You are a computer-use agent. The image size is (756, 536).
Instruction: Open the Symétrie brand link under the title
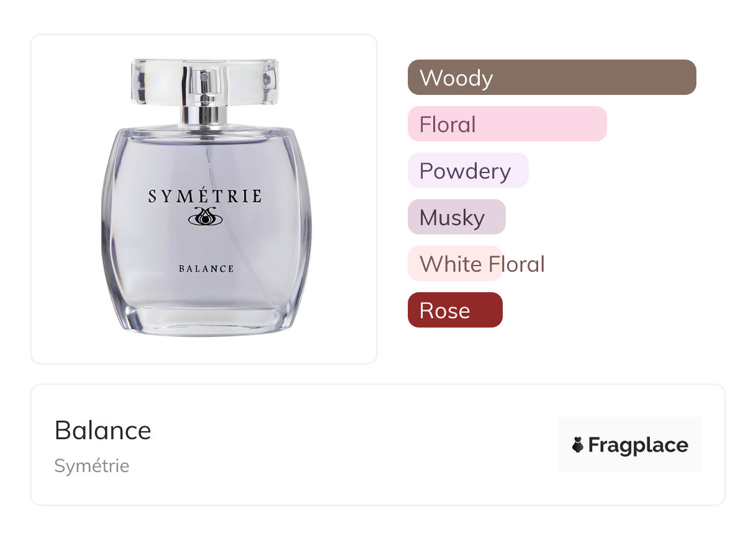[x=92, y=466]
